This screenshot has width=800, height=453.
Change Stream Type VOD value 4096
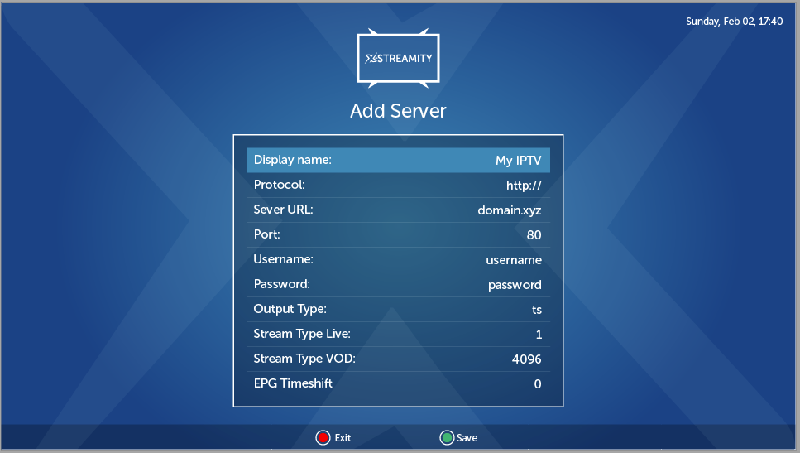527,360
